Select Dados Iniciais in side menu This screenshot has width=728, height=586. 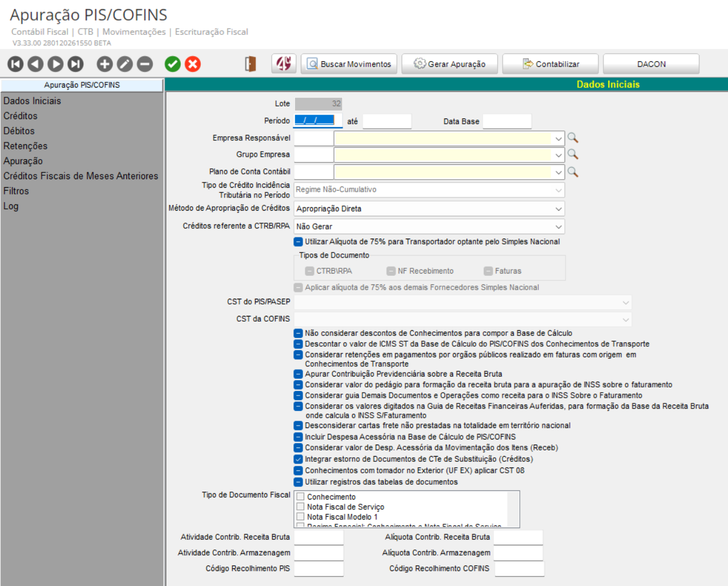32,101
